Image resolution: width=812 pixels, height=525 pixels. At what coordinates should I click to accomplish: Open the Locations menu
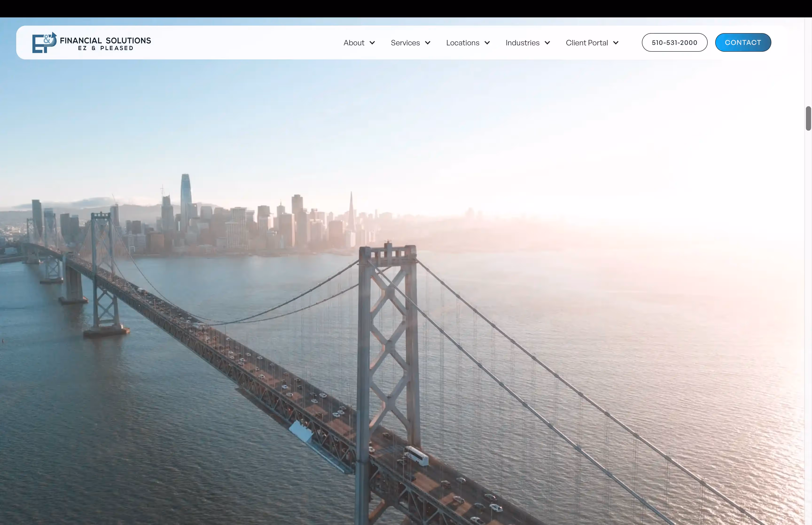coord(463,43)
